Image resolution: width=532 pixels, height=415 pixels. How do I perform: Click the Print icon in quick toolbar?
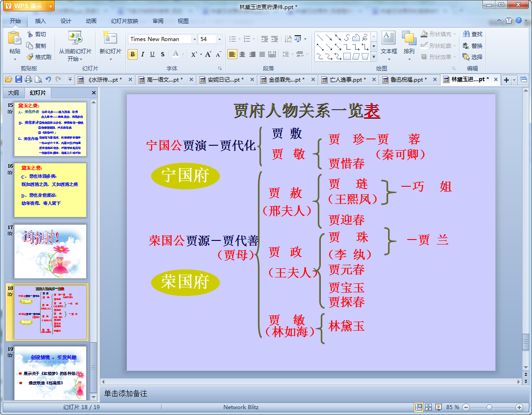coord(28,79)
